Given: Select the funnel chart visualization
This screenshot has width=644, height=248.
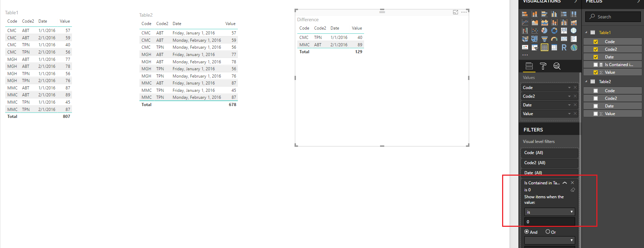Looking at the screenshot, I should point(545,39).
